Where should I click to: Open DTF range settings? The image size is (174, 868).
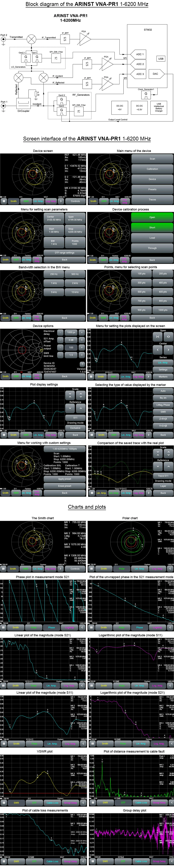coord(65,252)
